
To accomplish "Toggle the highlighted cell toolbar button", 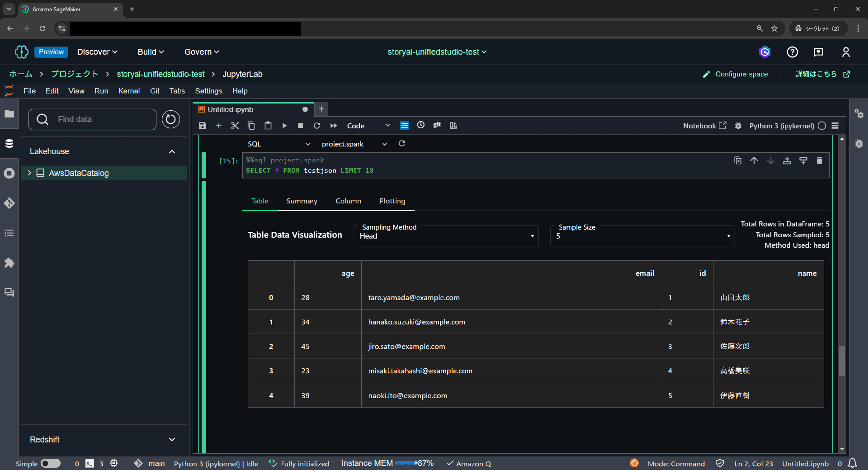I will (404, 126).
